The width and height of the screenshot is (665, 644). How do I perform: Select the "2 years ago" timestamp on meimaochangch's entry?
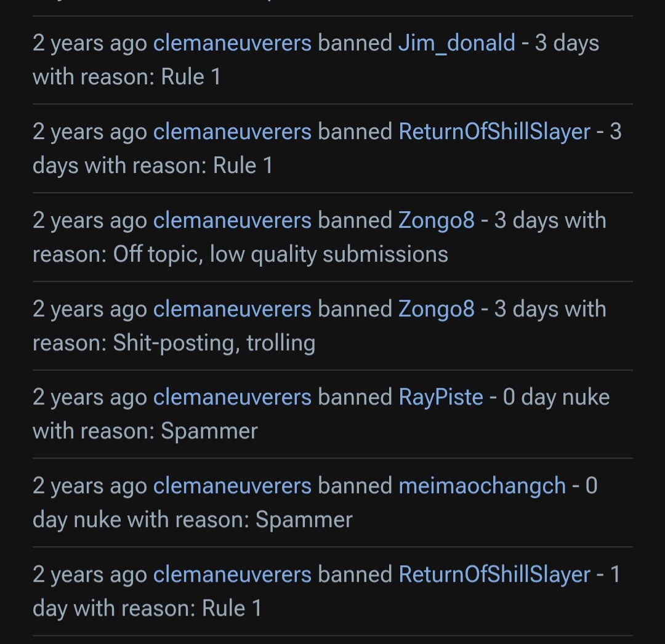90,486
